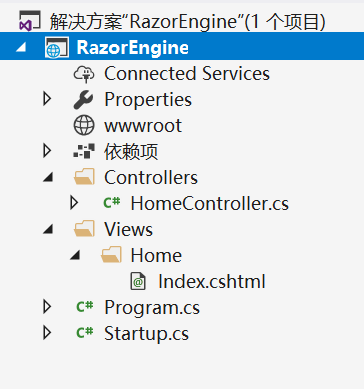Select the Home folder label
This screenshot has height=389, width=364.
click(156, 255)
